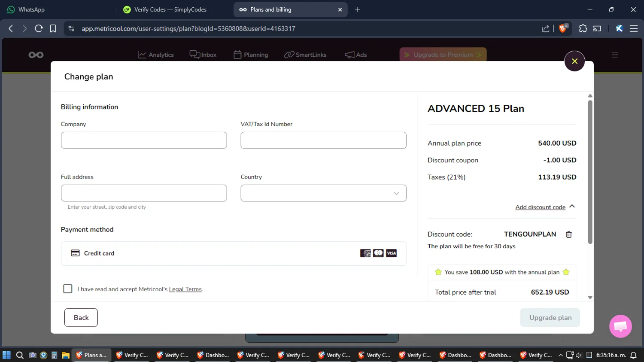Open the notifications bell
This screenshot has width=644, height=362.
(633, 355)
